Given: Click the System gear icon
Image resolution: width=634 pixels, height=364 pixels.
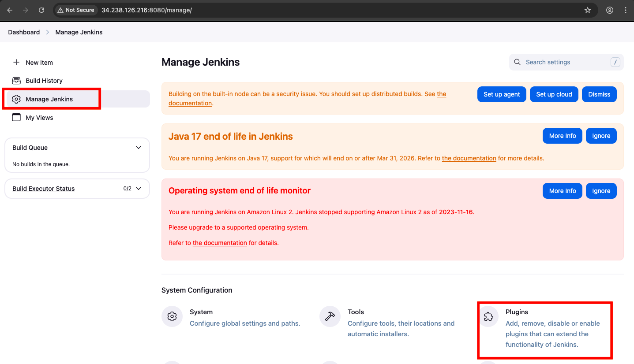Looking at the screenshot, I should pyautogui.click(x=172, y=316).
